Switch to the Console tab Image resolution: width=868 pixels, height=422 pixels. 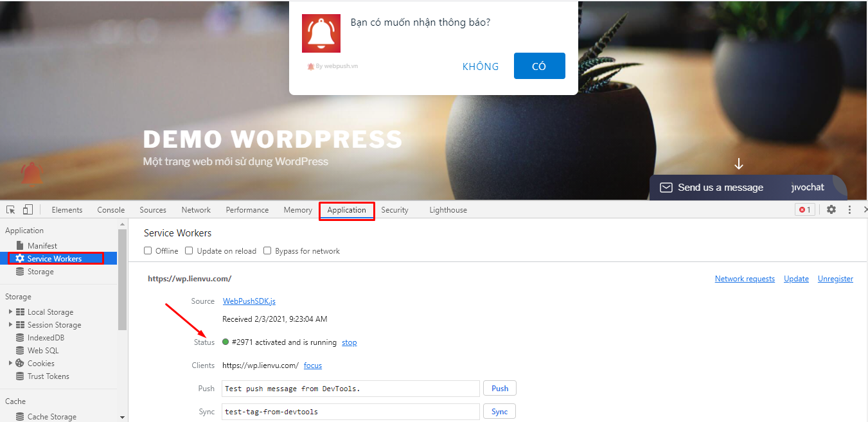coord(111,210)
